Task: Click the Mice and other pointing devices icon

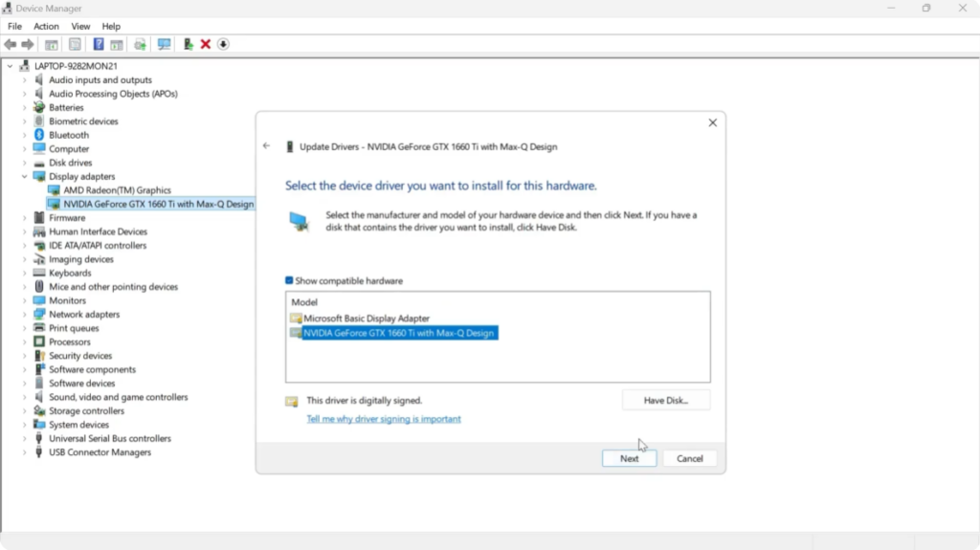Action: pyautogui.click(x=38, y=287)
